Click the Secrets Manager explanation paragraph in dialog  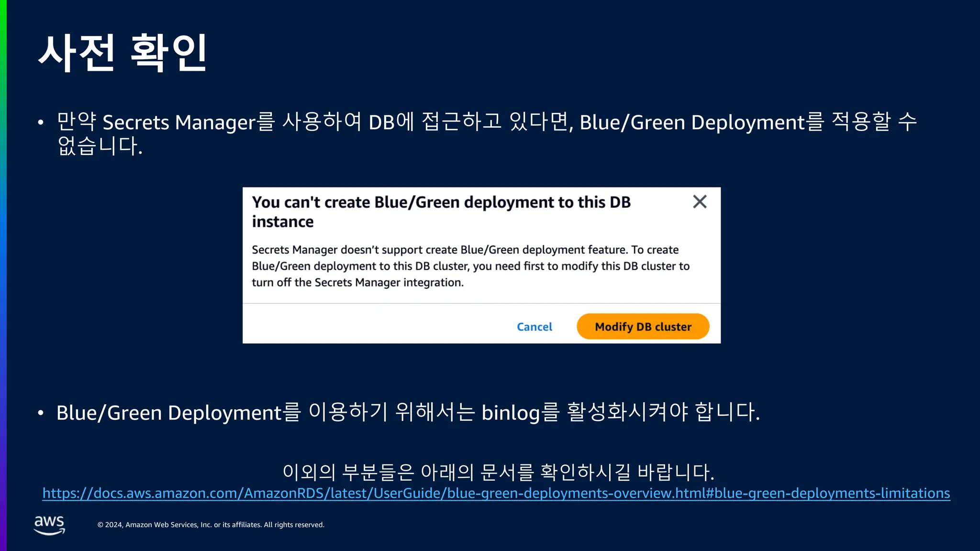(470, 266)
